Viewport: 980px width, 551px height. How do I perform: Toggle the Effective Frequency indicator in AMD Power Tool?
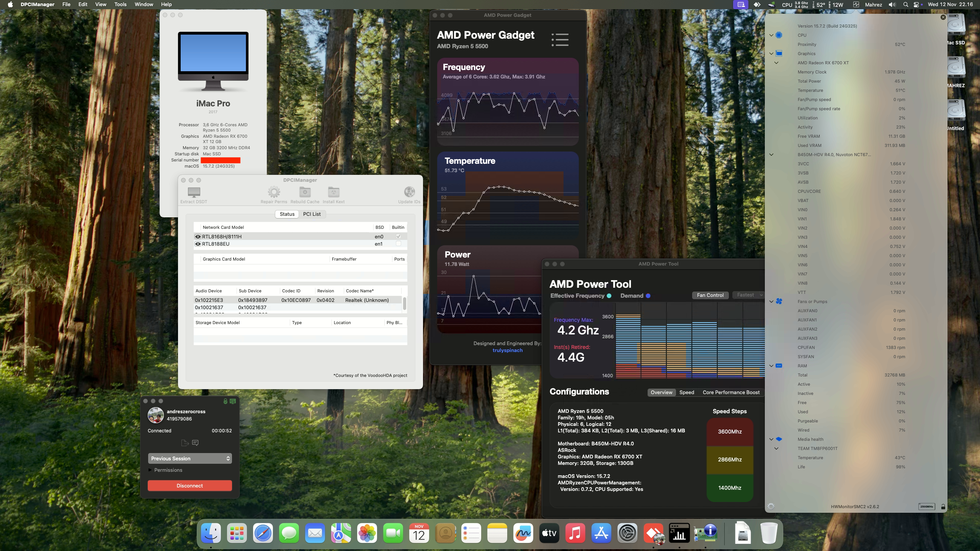point(609,295)
